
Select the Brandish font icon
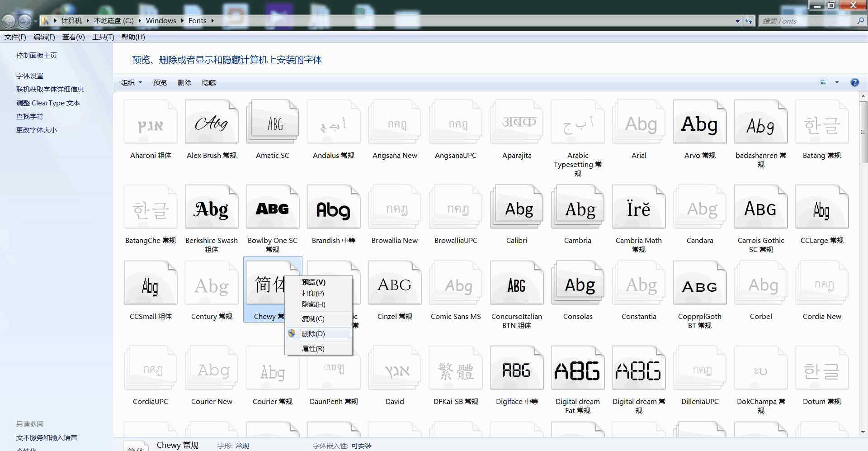pyautogui.click(x=334, y=207)
